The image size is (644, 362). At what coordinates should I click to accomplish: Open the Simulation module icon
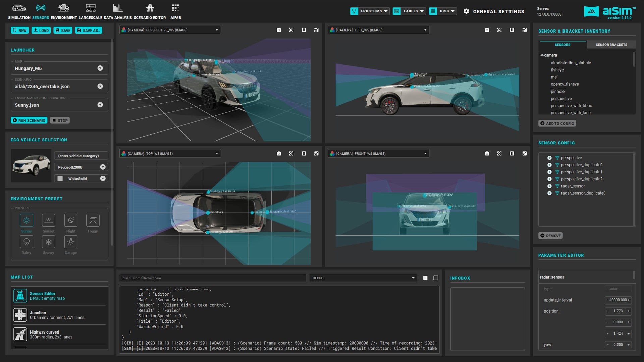[19, 8]
